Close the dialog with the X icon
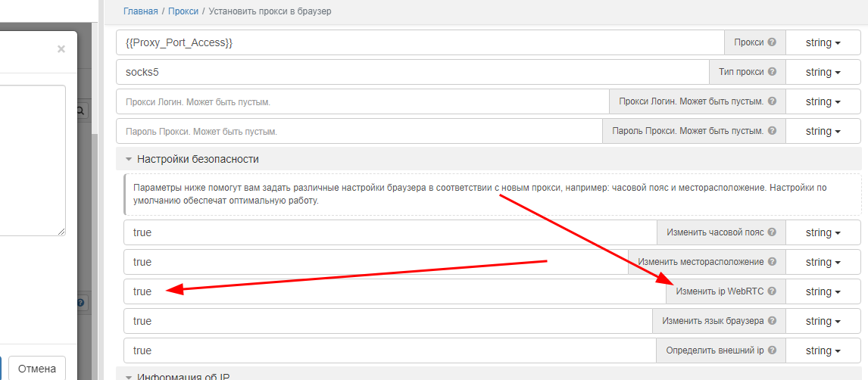Screen dimensions: 868x380 (61, 49)
